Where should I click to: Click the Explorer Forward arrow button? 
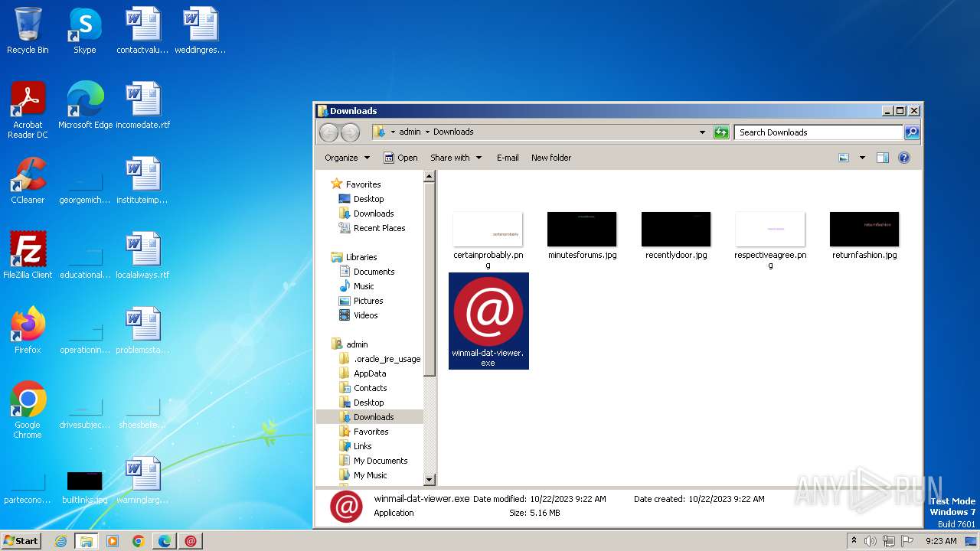coord(350,132)
